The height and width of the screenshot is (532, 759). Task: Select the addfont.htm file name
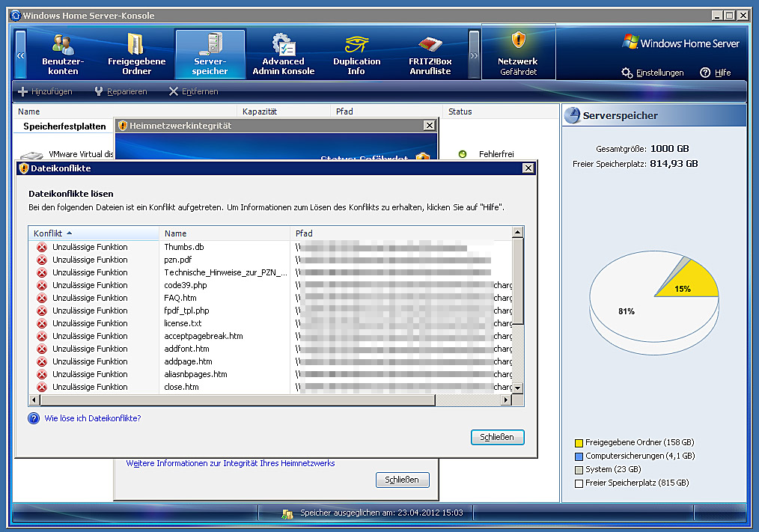pos(186,349)
